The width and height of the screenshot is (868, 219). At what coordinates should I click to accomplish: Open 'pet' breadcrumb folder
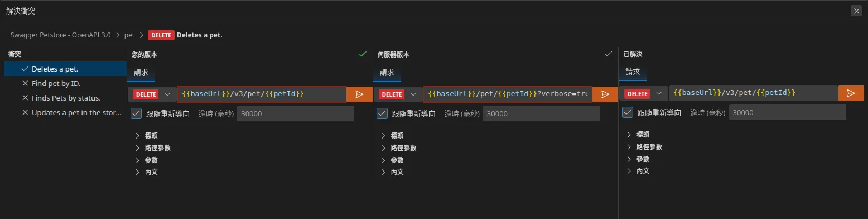click(129, 35)
